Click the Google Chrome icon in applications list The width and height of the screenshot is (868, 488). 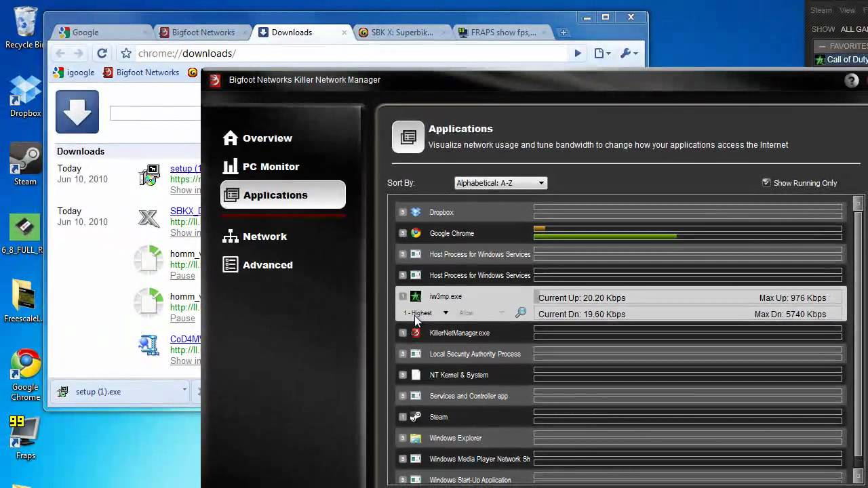pyautogui.click(x=416, y=233)
